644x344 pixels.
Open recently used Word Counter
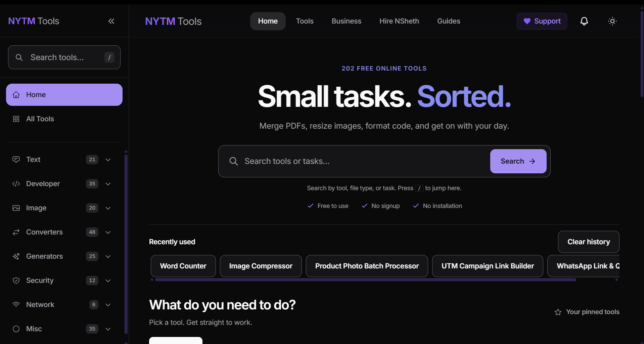pyautogui.click(x=183, y=266)
